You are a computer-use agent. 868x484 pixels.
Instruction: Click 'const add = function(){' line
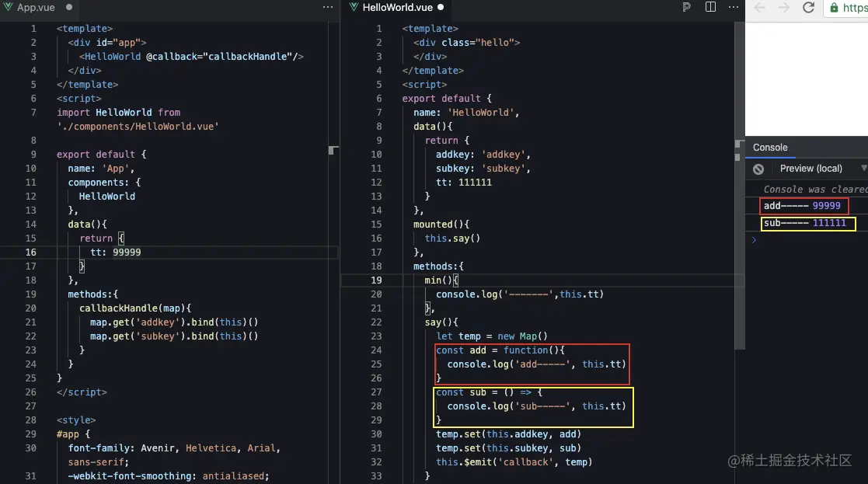pos(500,350)
